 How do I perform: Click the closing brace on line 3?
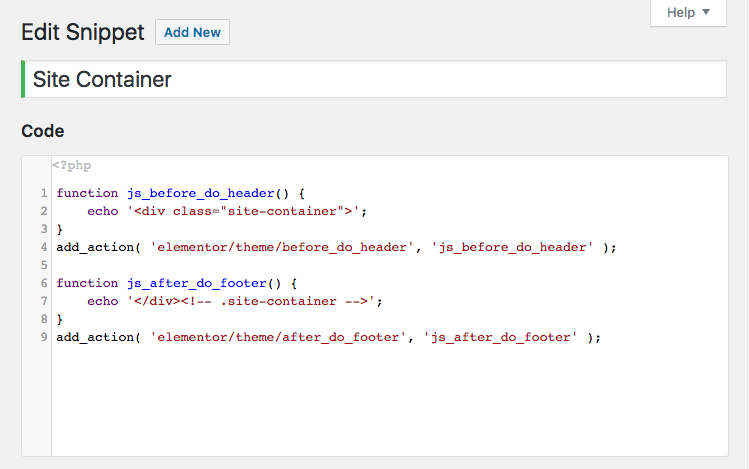click(60, 229)
